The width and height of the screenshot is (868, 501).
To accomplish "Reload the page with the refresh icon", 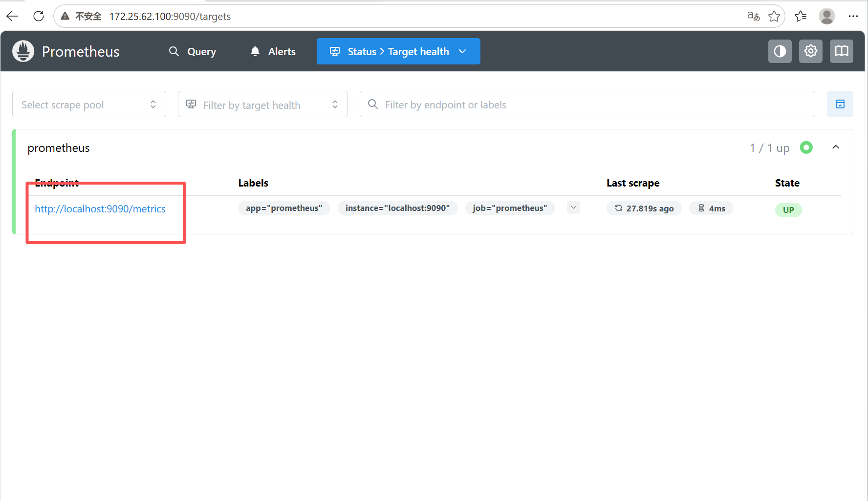I will click(39, 16).
